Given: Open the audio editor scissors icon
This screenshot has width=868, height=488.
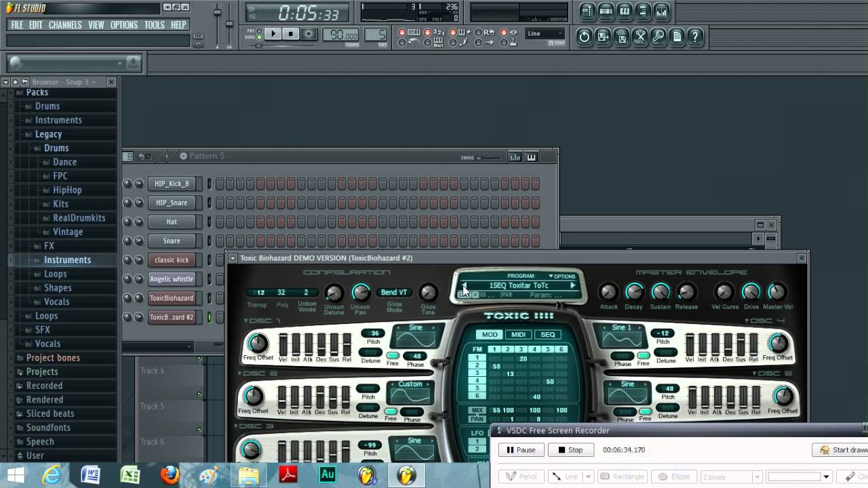Looking at the screenshot, I should click(x=639, y=37).
